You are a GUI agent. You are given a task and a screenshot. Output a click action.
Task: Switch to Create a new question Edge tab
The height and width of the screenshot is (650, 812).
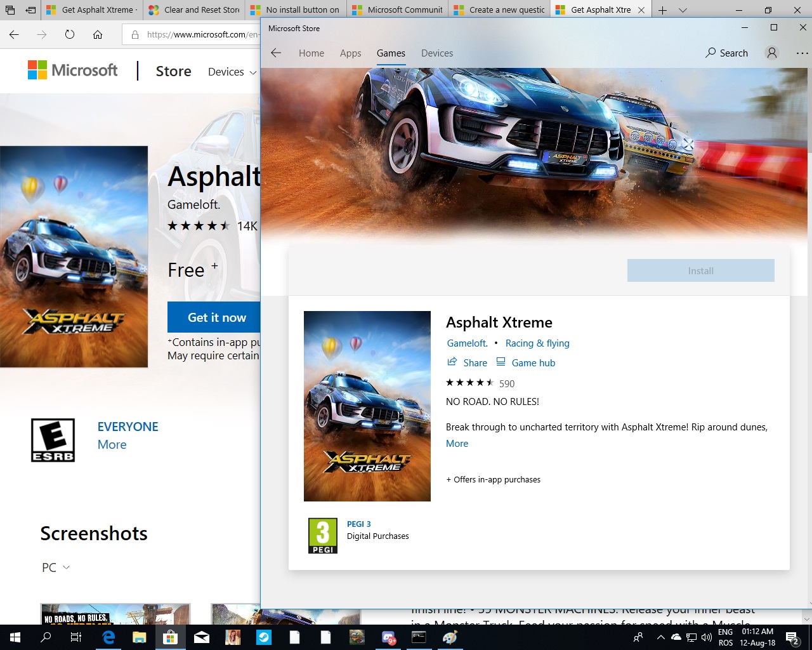click(x=499, y=10)
